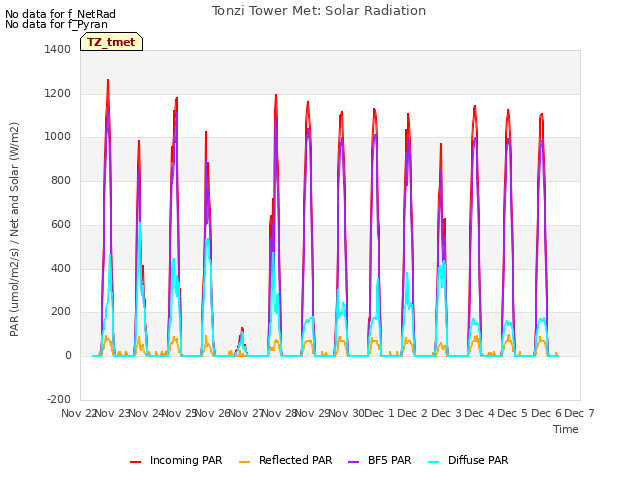Click the x-axis tick label 'Dec 5'

point(513,413)
